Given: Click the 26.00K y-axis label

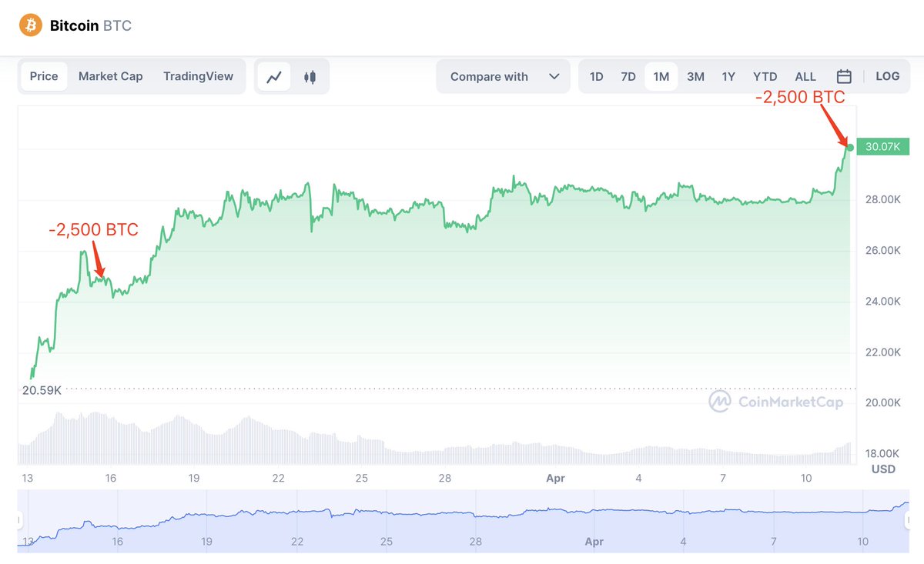Looking at the screenshot, I should pyautogui.click(x=883, y=250).
